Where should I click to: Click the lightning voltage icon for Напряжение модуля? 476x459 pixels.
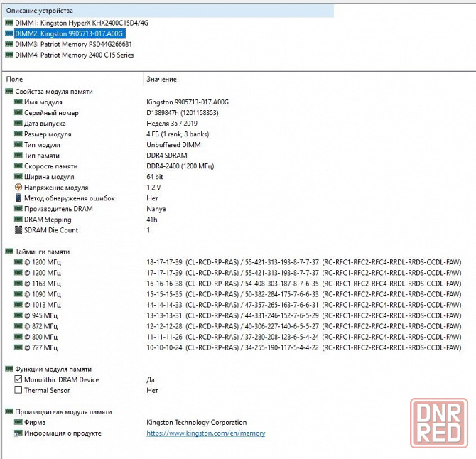(x=18, y=188)
